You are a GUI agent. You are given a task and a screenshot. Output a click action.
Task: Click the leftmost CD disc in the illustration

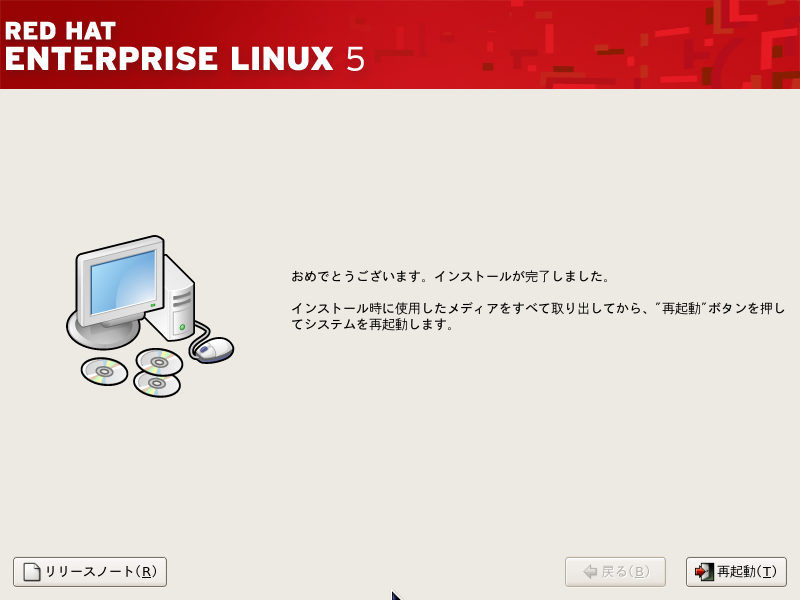tap(104, 371)
